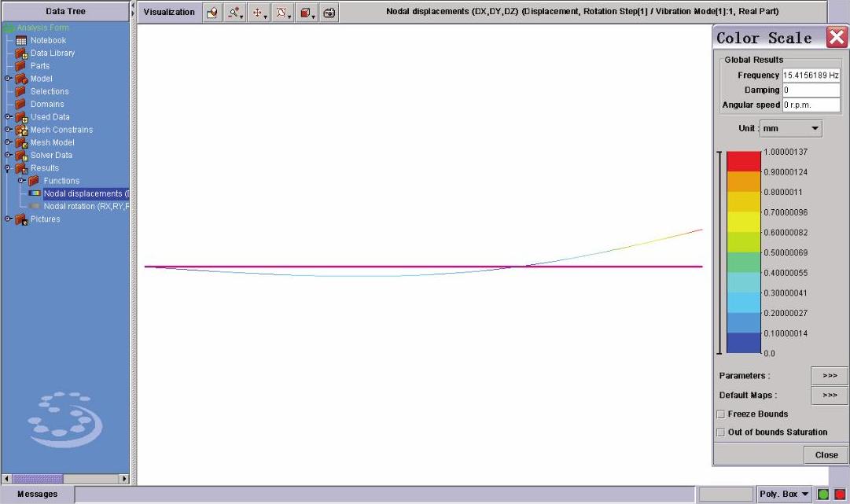Click the red swatch on color scale

(x=743, y=161)
